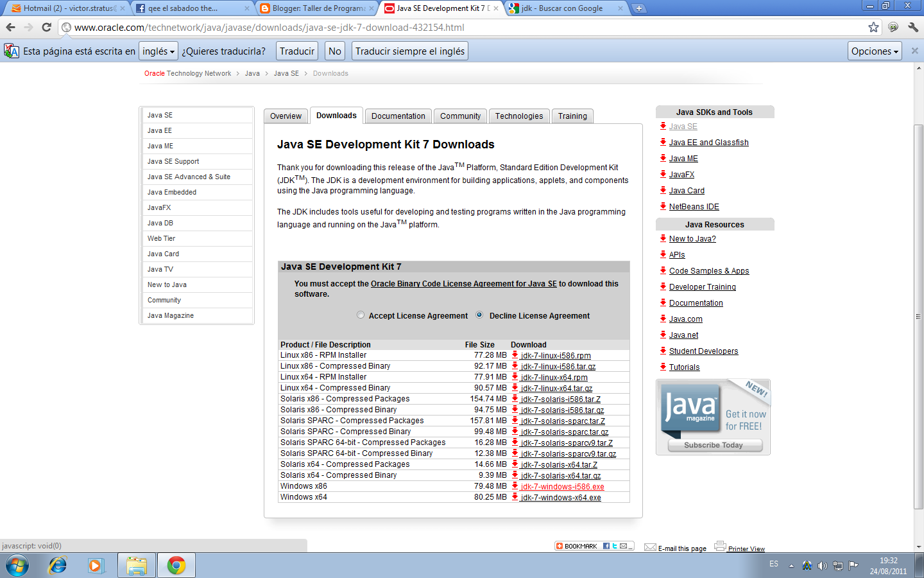Open Java EE and Glassfish link

(709, 142)
